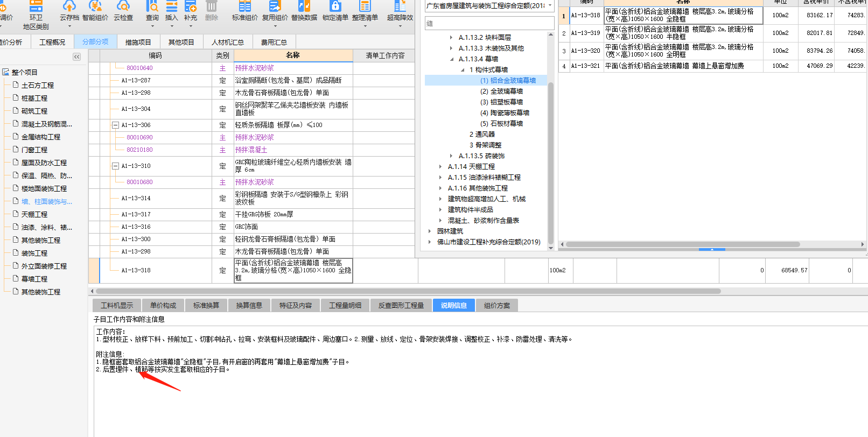The width and height of the screenshot is (868, 437).
Task: Open the 单价构成 tab
Action: 163,305
